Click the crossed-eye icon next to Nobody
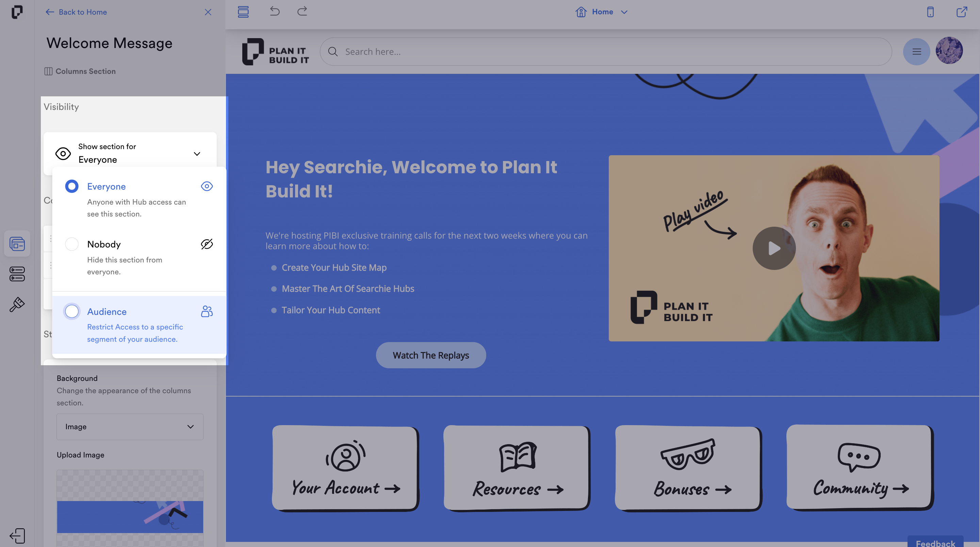 (x=207, y=244)
